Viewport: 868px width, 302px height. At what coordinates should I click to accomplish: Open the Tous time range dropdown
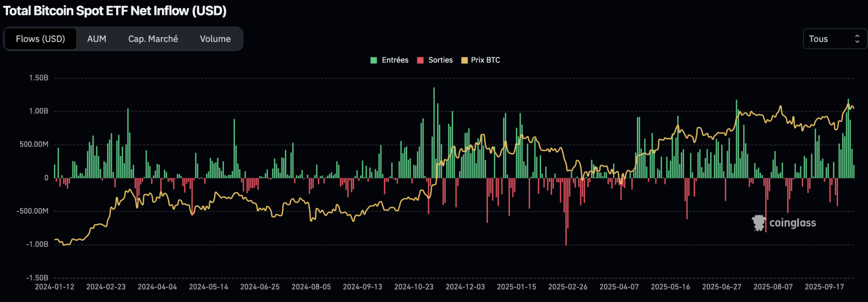(x=834, y=39)
